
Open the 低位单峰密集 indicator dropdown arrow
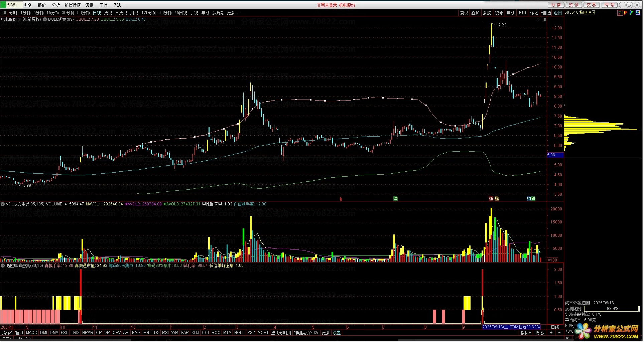coord(3,266)
